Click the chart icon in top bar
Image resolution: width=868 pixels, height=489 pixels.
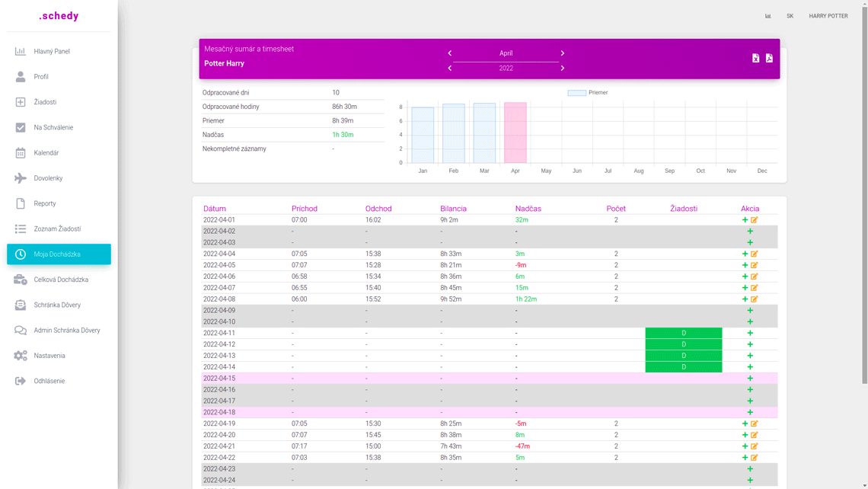[x=767, y=16]
